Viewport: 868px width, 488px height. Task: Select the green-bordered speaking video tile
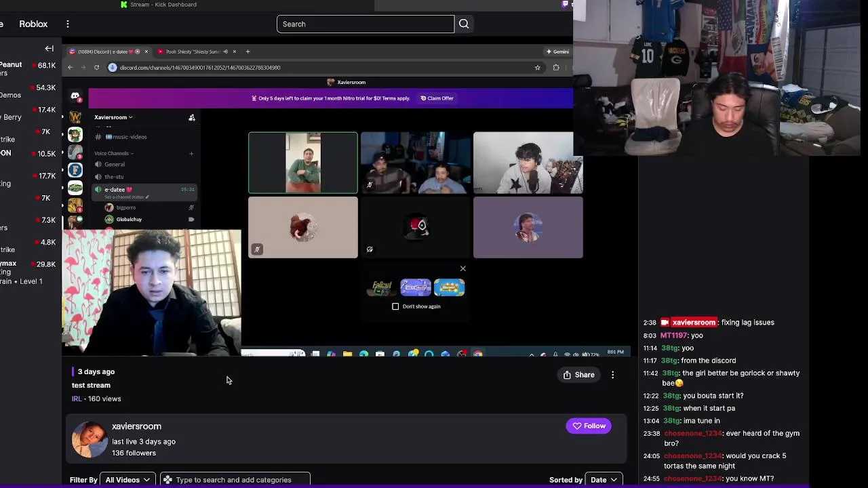click(x=302, y=163)
